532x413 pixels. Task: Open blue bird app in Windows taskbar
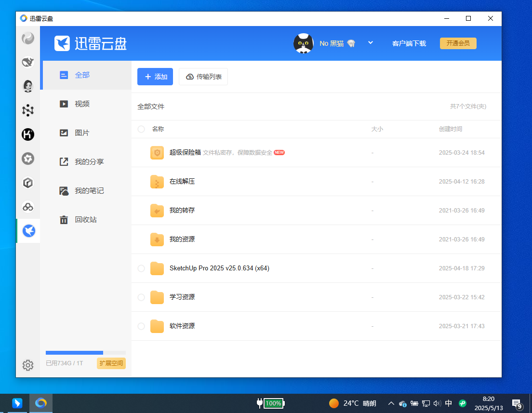[x=17, y=403]
